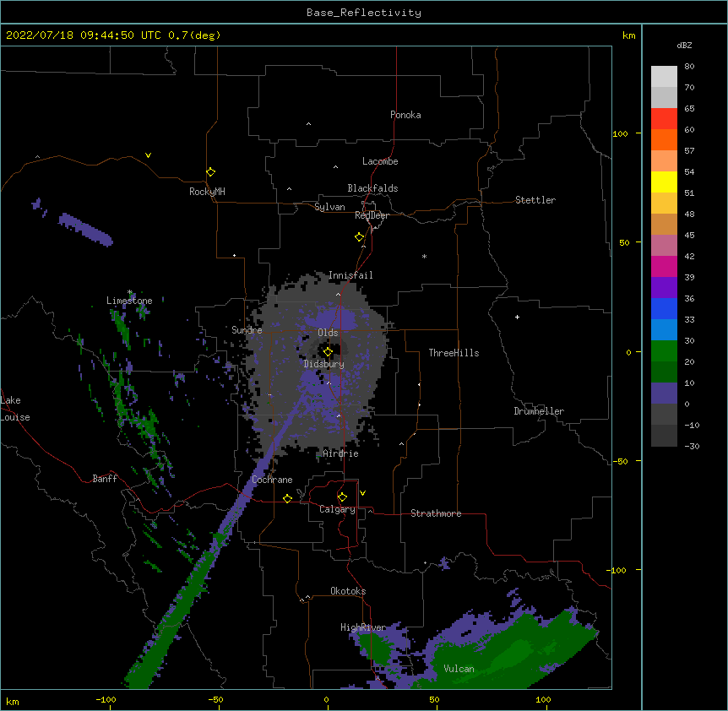Screen dimensions: 728x711
Task: Click the white plus marker north of Drumheller
Action: pos(517,317)
